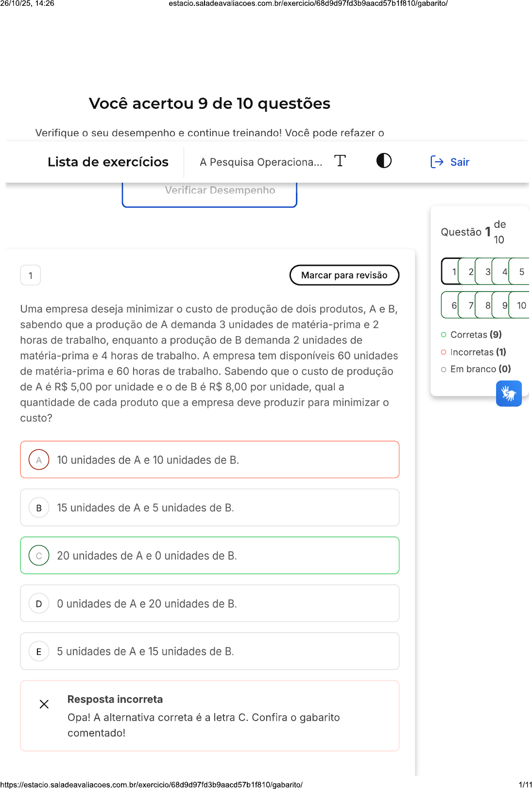Image resolution: width=532 pixels, height=789 pixels.
Task: Select option B radio circle
Action: coord(39,508)
